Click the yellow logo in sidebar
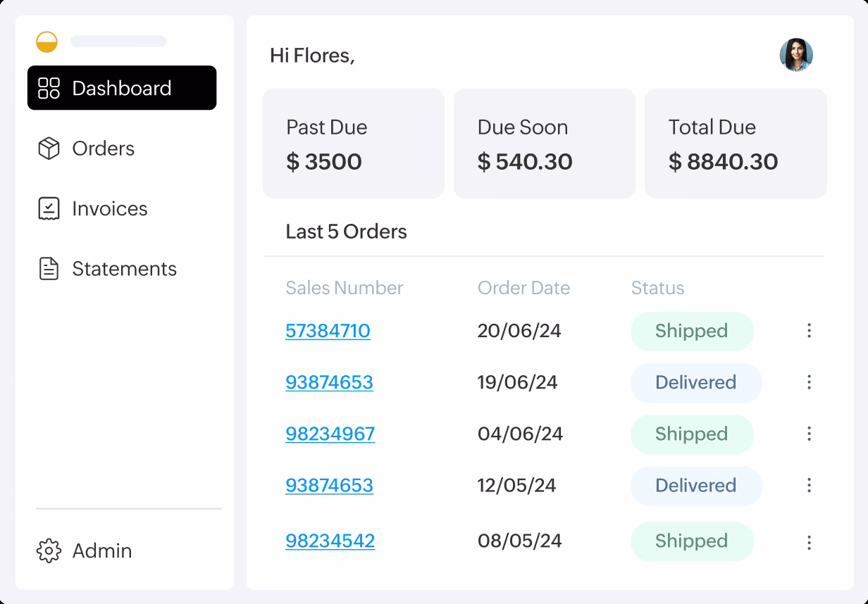The width and height of the screenshot is (868, 604). click(x=47, y=42)
